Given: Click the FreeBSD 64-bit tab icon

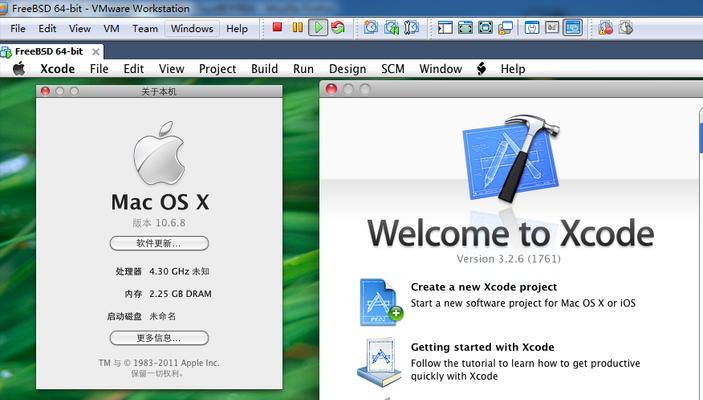Looking at the screenshot, I should (6, 52).
